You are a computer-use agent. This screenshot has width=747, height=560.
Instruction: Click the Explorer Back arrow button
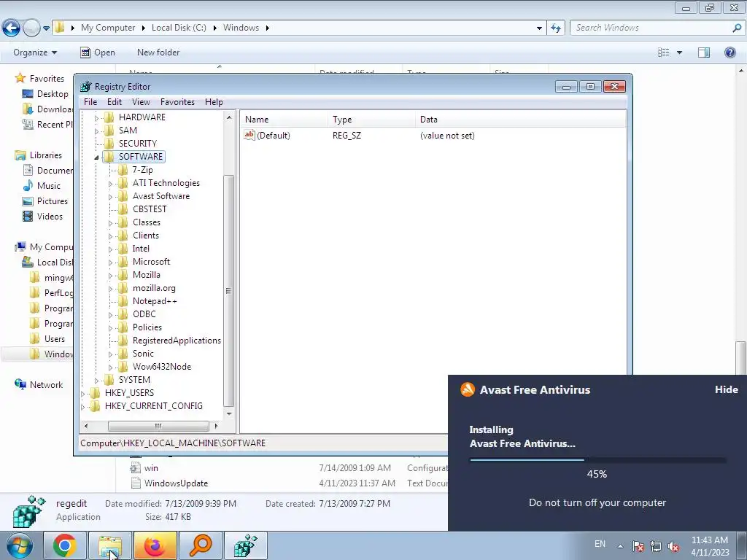pyautogui.click(x=12, y=28)
